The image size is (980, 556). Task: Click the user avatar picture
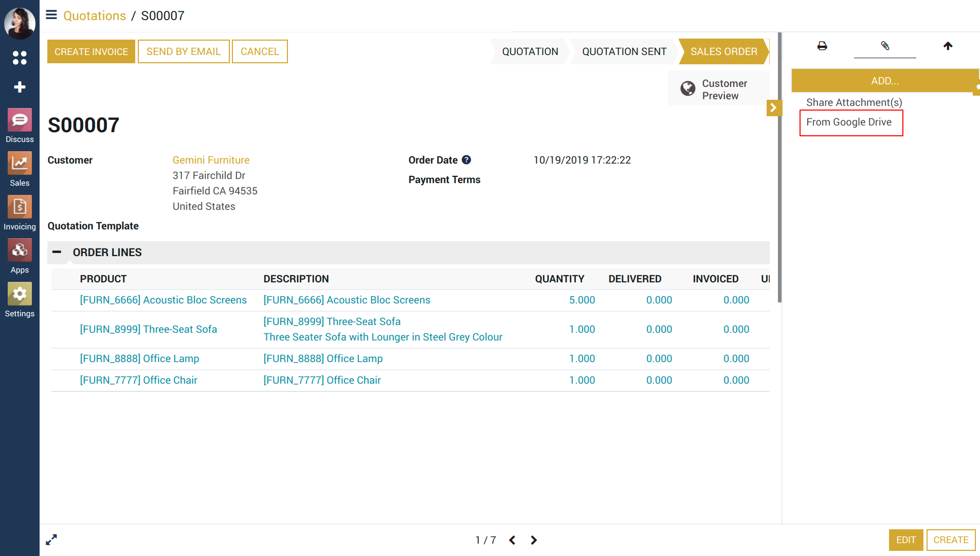pyautogui.click(x=20, y=23)
